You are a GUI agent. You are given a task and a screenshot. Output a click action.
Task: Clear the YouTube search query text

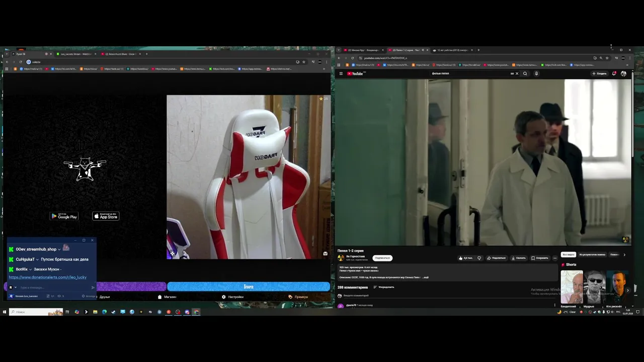(517, 73)
